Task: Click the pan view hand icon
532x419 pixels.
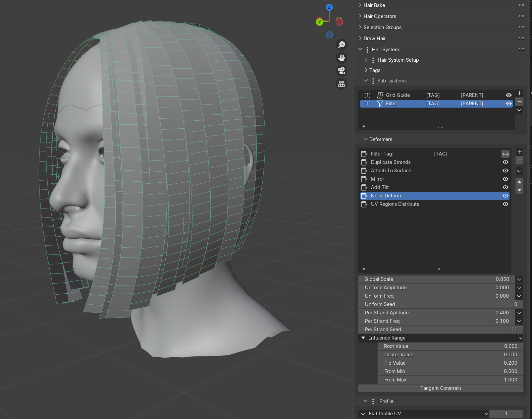Action: point(341,58)
